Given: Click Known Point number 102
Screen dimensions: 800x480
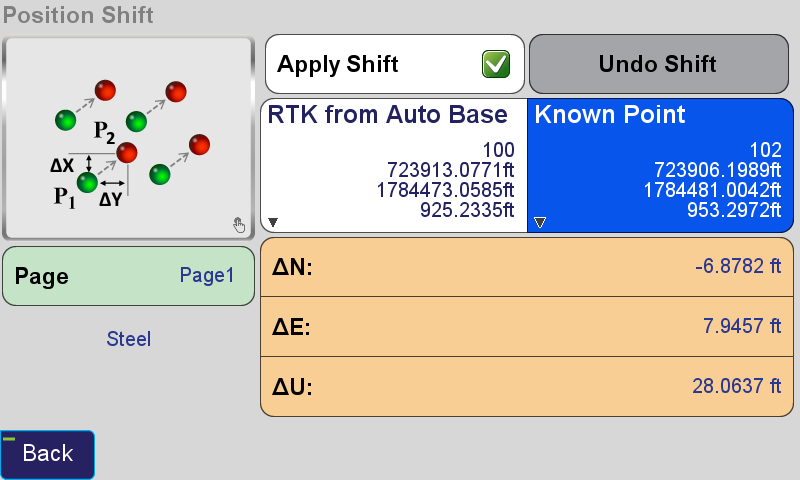Looking at the screenshot, I should click(x=765, y=150).
